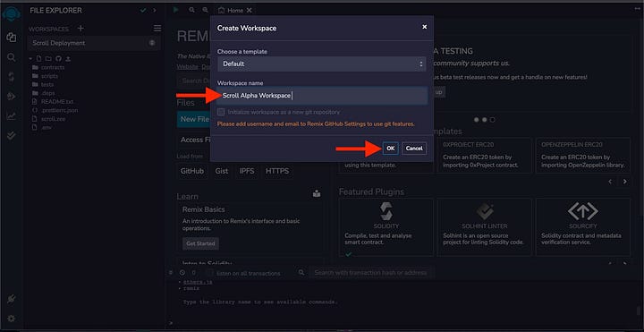Viewport: 644px width, 332px height.
Task: Open the workspaces hamburger menu icon
Action: [x=157, y=29]
